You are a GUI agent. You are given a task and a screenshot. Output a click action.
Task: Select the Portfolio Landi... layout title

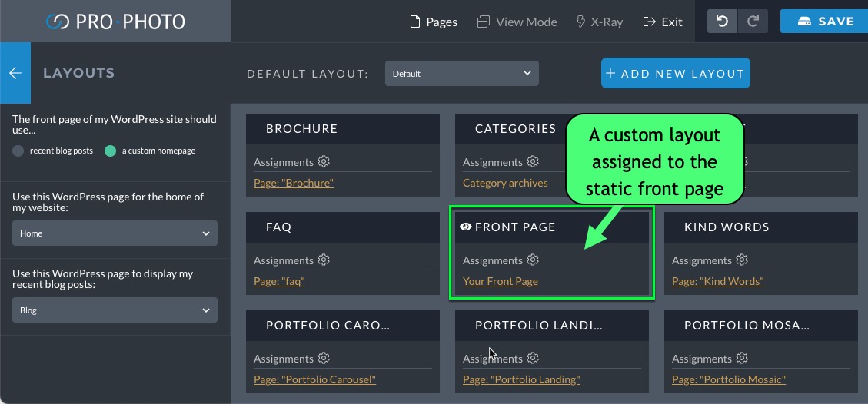tap(539, 326)
